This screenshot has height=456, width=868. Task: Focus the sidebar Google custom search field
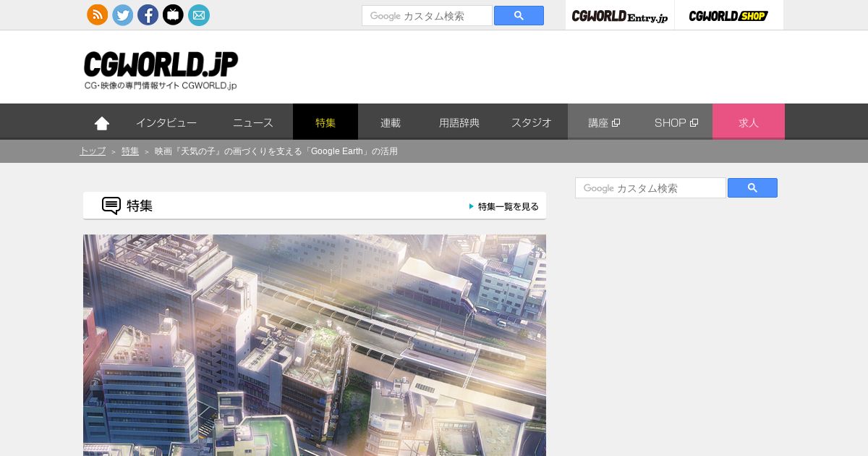[650, 188]
